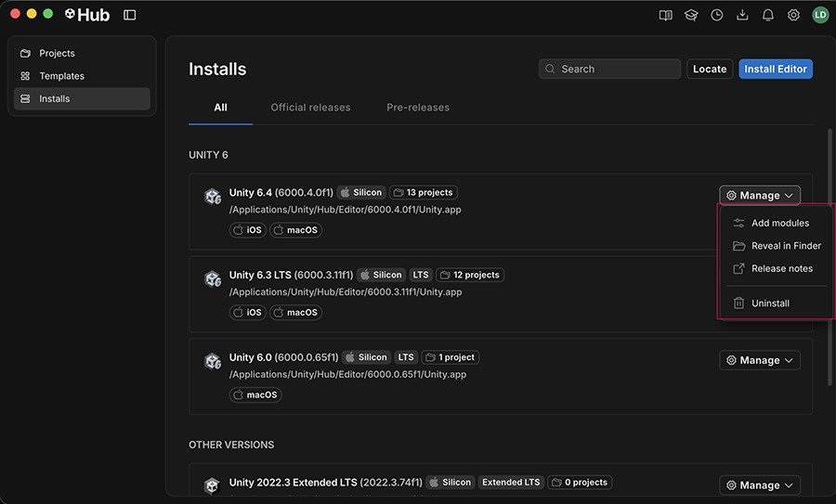Open Release notes from the Manage menu
This screenshot has height=504, width=836.
[x=777, y=268]
